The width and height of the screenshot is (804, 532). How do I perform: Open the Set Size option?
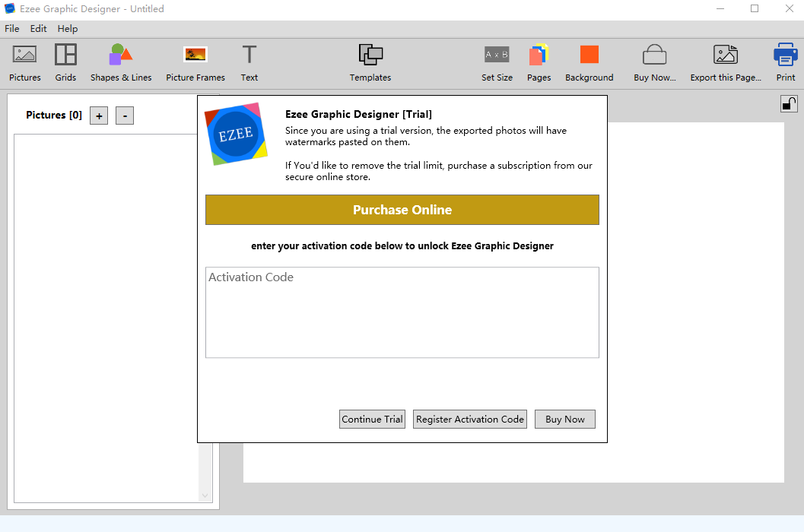pos(497,63)
